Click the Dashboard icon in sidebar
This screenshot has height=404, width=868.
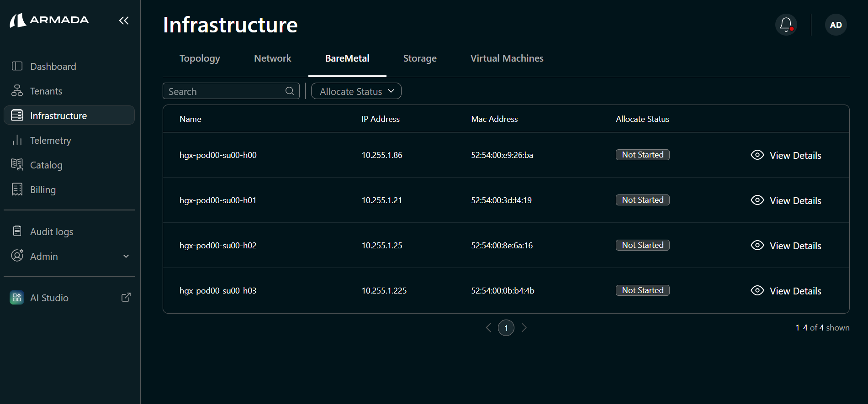coord(17,66)
